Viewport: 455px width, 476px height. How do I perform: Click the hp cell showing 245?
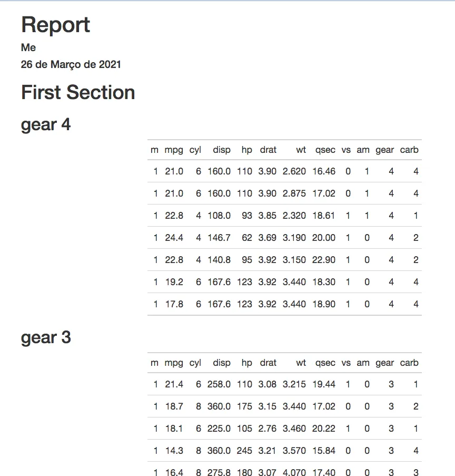tap(244, 451)
